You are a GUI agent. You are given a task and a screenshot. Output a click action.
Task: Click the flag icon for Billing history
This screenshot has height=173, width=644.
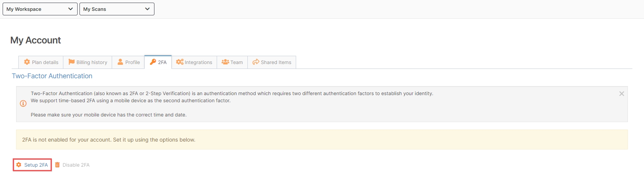(72, 62)
